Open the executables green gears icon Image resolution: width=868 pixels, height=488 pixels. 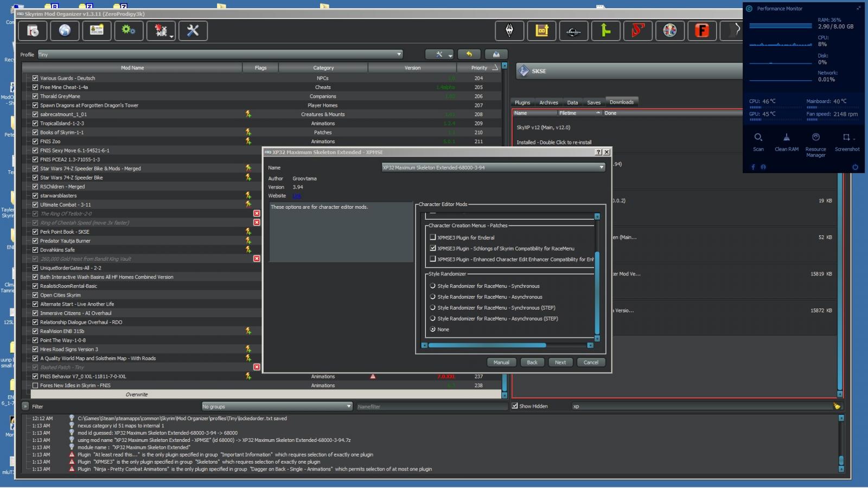click(x=129, y=31)
